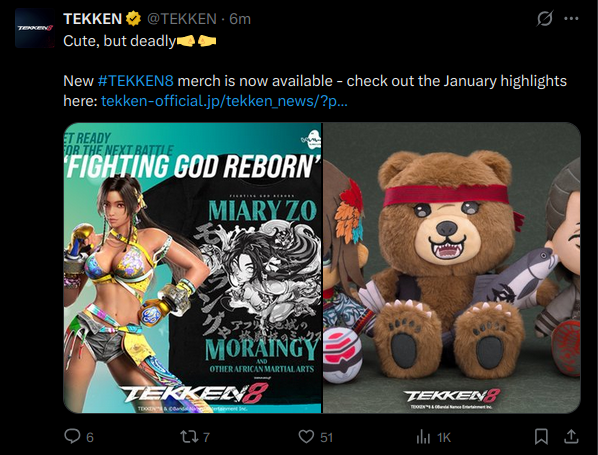This screenshot has height=455, width=598.
Task: Bookmark this TEKKEN post
Action: [x=541, y=437]
